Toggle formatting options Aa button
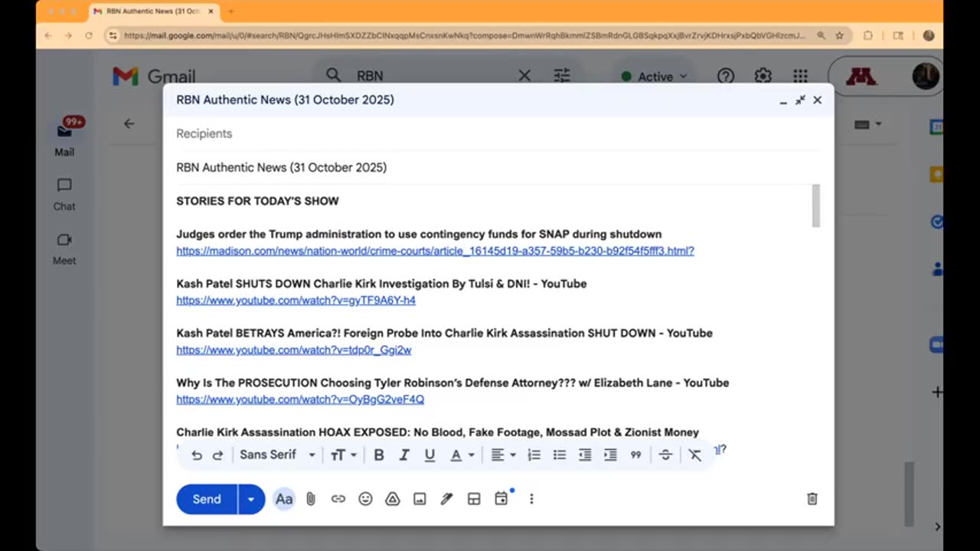 (x=284, y=499)
